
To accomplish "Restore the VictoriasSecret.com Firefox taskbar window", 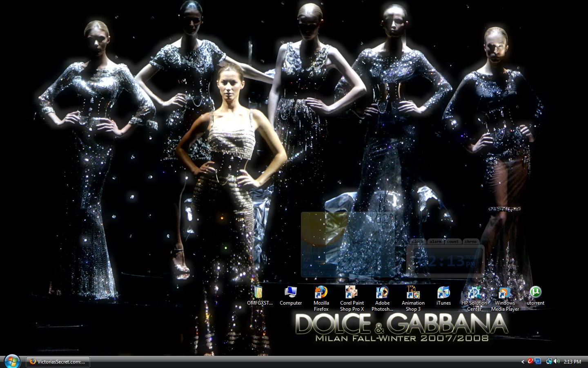I will (x=58, y=361).
